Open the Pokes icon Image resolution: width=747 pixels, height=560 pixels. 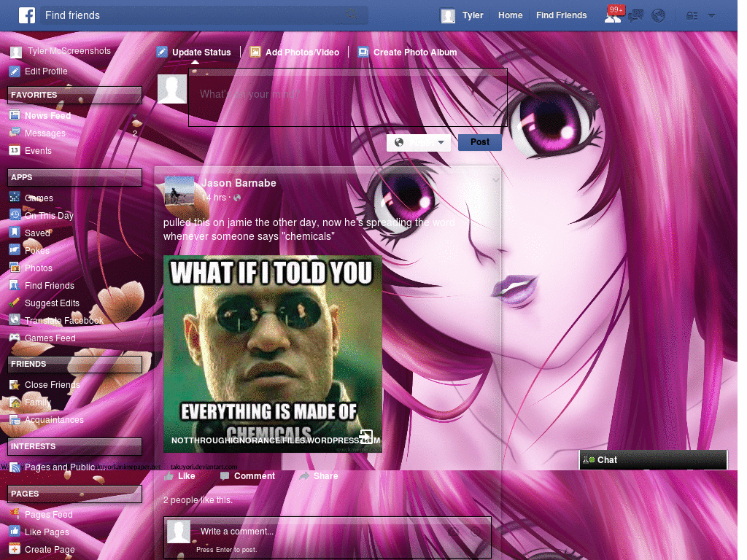click(x=15, y=250)
